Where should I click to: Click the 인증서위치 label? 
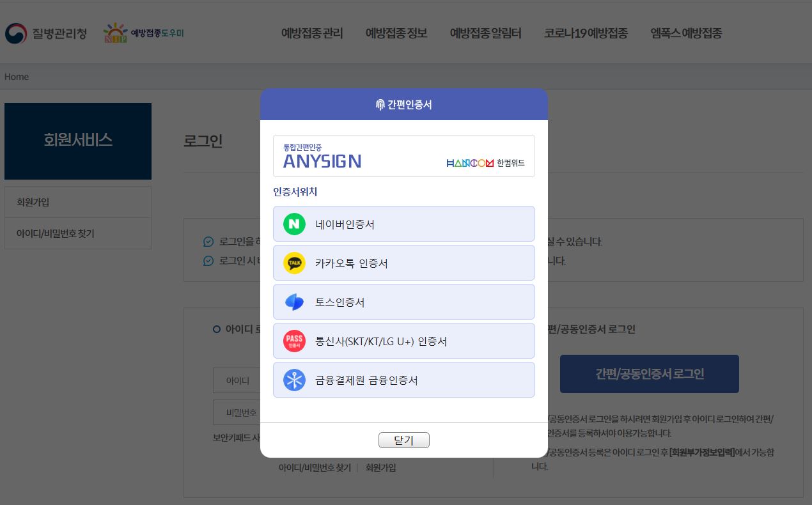[295, 192]
